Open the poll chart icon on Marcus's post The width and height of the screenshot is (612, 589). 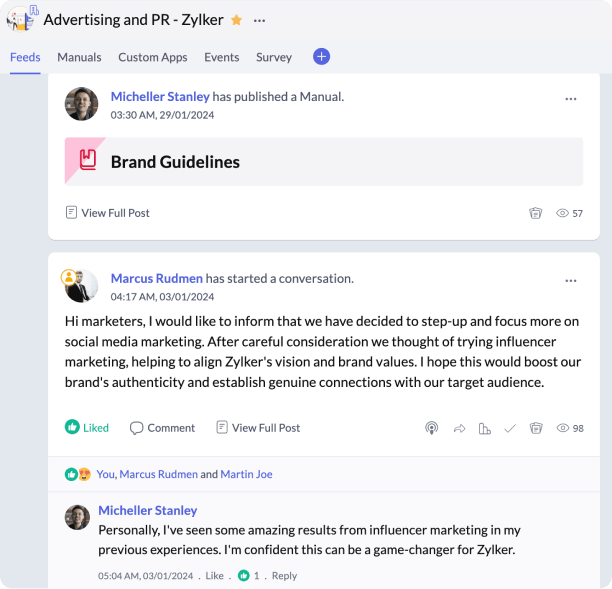(485, 428)
